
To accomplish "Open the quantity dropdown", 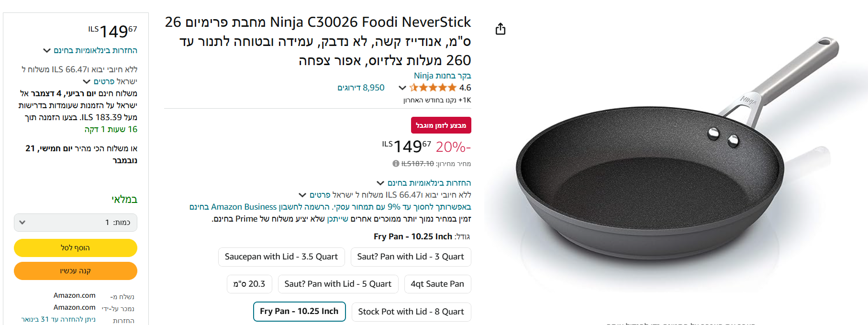I will point(76,223).
